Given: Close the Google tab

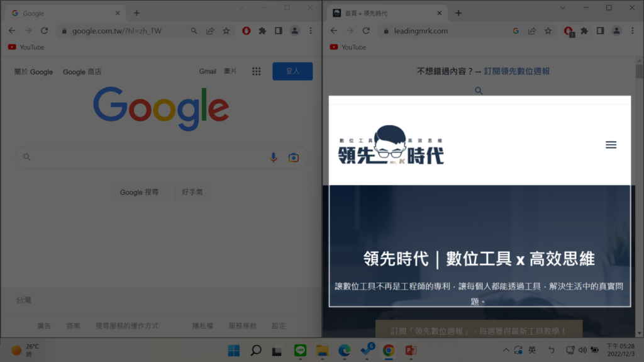Looking at the screenshot, I should tap(118, 13).
